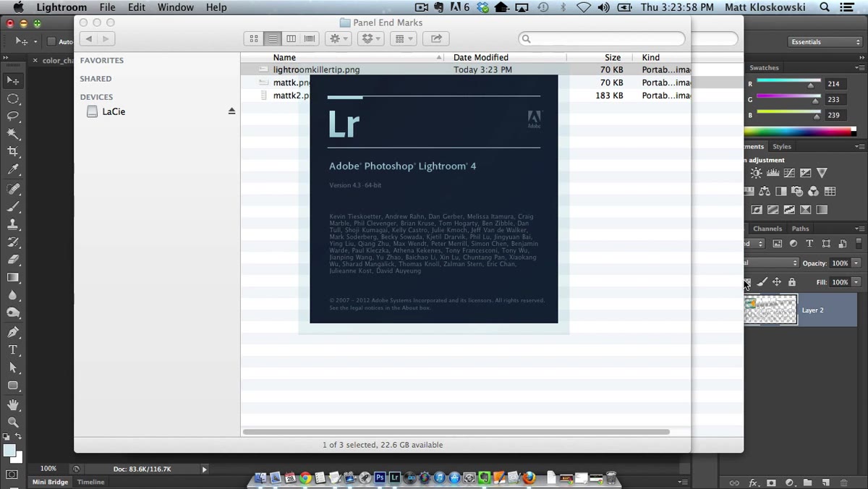The height and width of the screenshot is (489, 868).
Task: Click Create new layer icon
Action: [825, 482]
